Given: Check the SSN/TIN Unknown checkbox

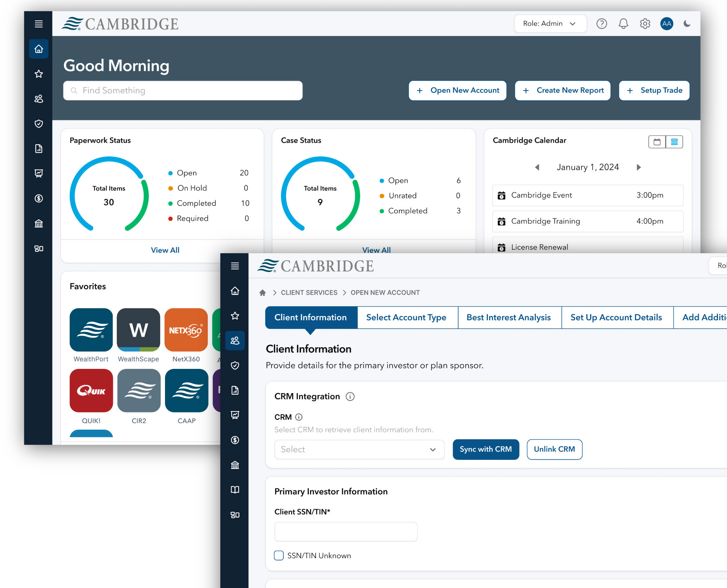Looking at the screenshot, I should point(279,555).
